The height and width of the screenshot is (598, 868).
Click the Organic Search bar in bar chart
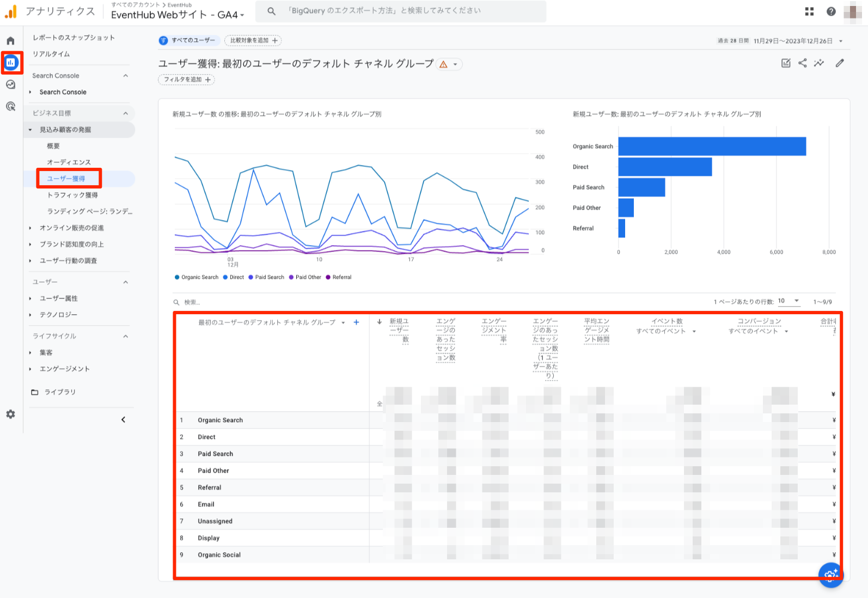pyautogui.click(x=712, y=147)
